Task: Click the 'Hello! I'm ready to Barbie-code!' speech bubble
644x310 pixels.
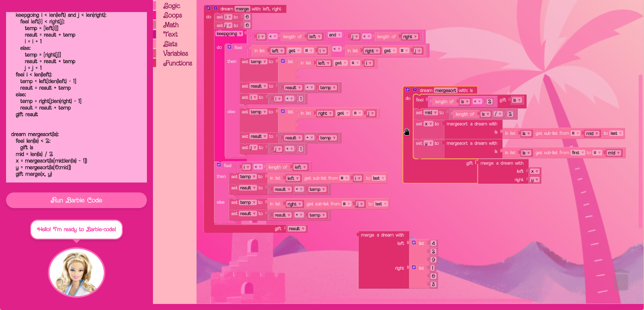Action: click(76, 229)
